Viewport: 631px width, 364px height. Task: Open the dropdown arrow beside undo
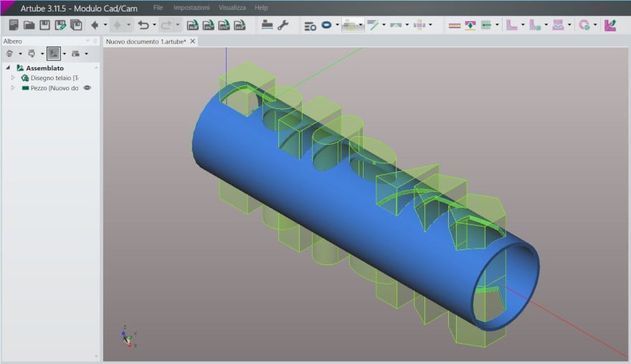pos(153,25)
